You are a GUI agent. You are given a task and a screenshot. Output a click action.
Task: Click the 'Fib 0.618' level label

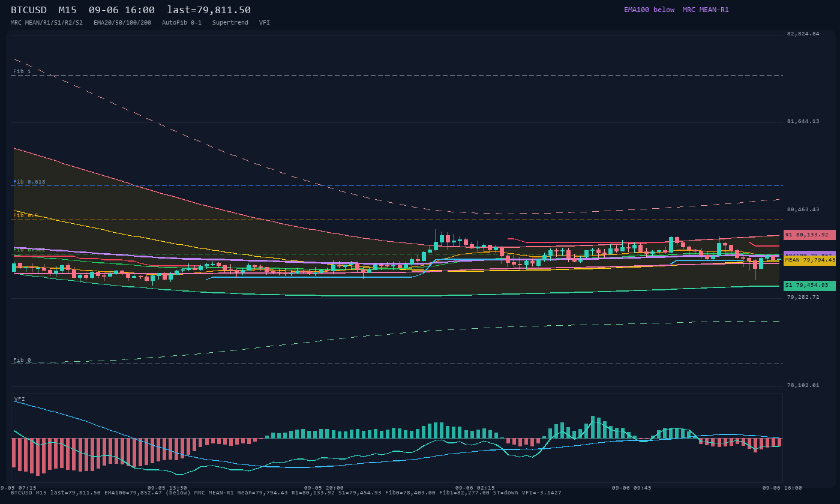29,182
